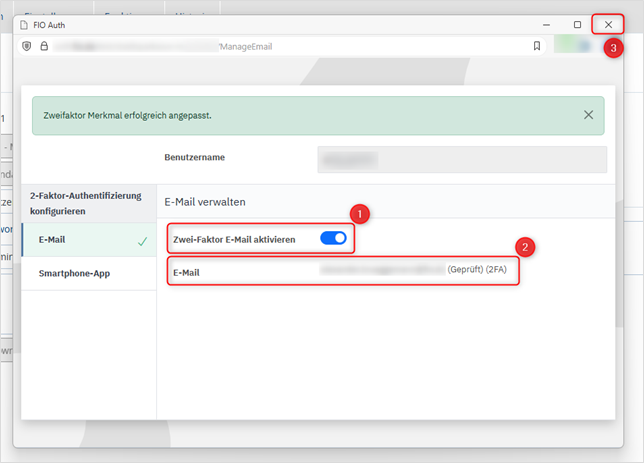The height and width of the screenshot is (463, 644).
Task: Open the Smartphone-App tab in the sidebar
Action: pos(74,272)
